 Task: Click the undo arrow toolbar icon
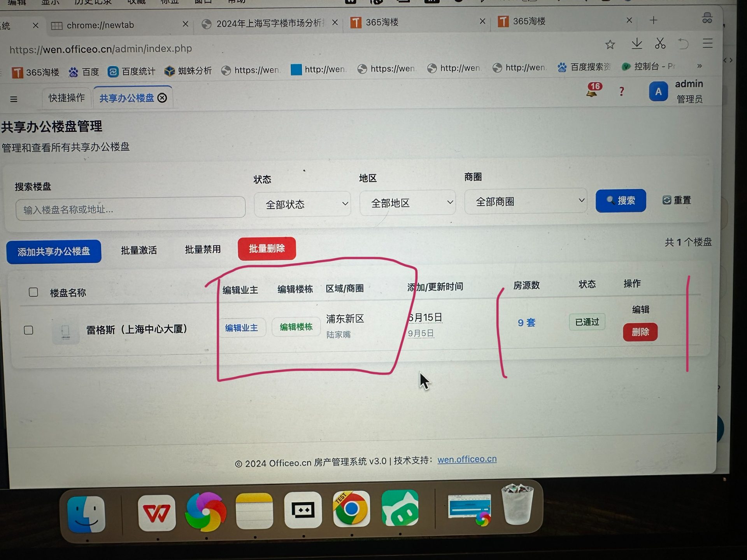pyautogui.click(x=683, y=43)
